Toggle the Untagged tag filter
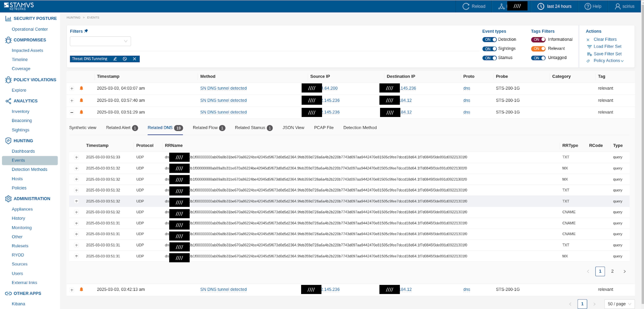The image size is (644, 309). tap(538, 58)
